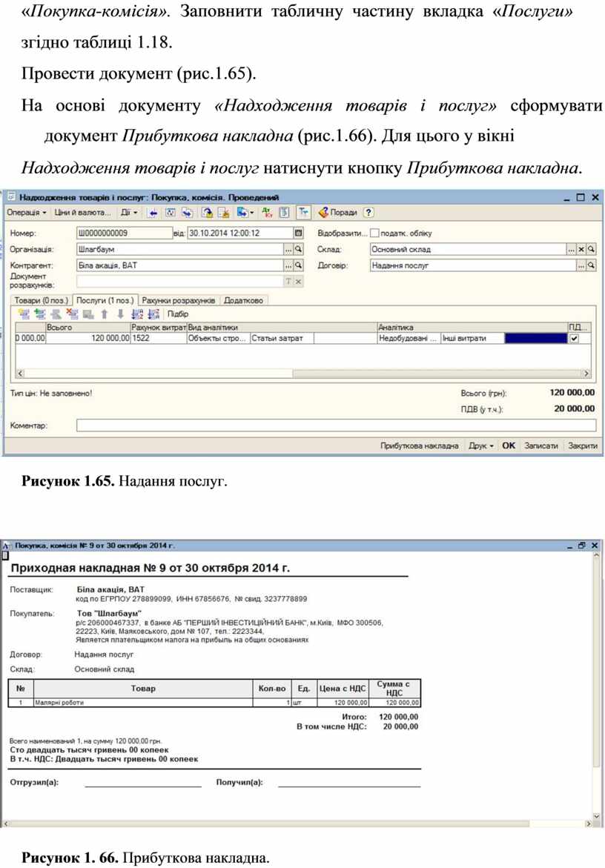This screenshot has width=605, height=868.
Task: Click the OK button
Action: 509,445
